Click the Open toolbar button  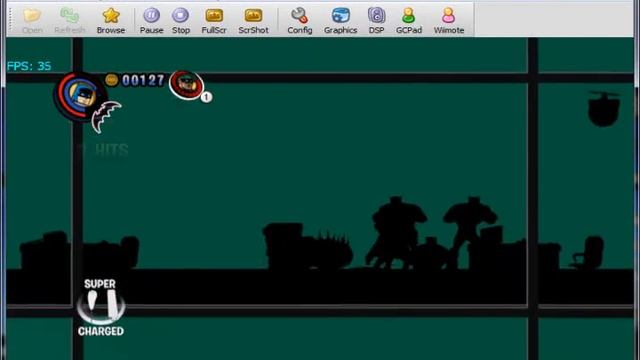tap(32, 21)
